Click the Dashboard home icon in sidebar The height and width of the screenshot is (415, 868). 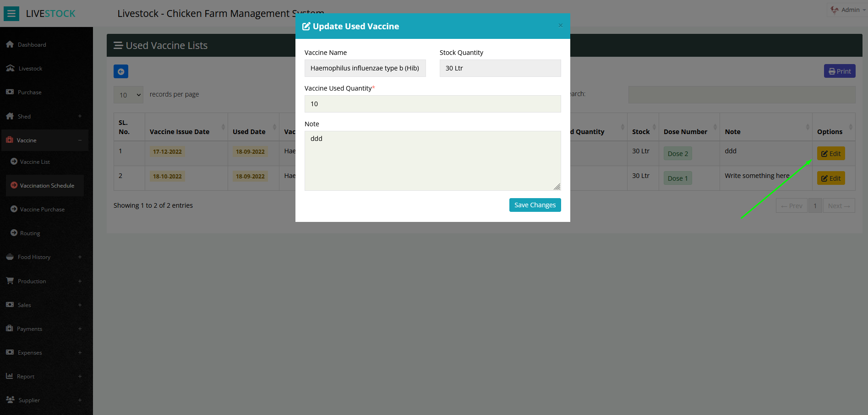[10, 44]
